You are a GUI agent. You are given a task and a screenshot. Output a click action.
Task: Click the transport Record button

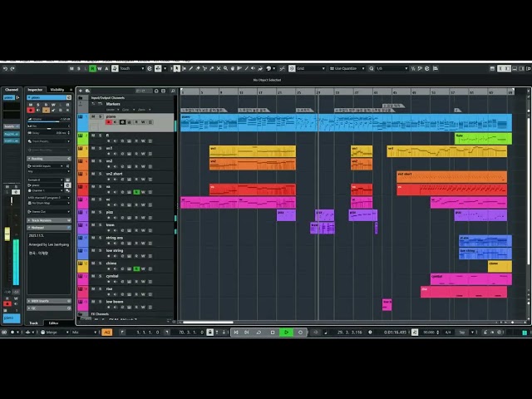pyautogui.click(x=300, y=332)
